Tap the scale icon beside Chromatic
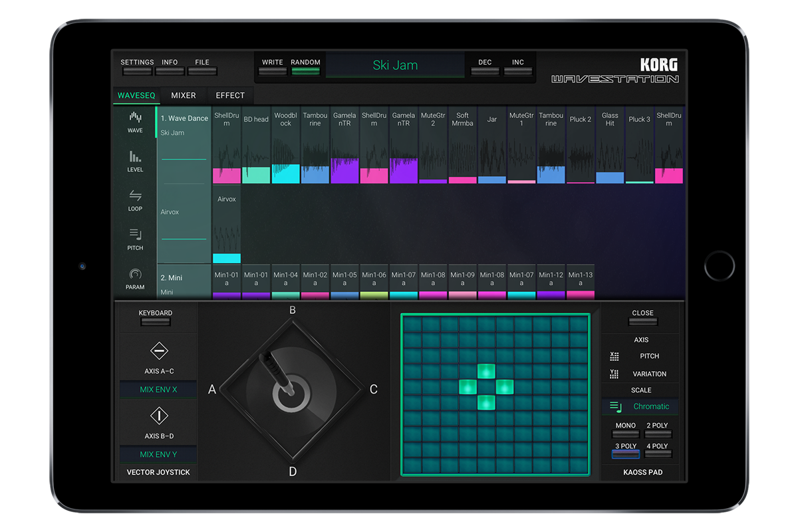The height and width of the screenshot is (532, 798). pos(615,406)
